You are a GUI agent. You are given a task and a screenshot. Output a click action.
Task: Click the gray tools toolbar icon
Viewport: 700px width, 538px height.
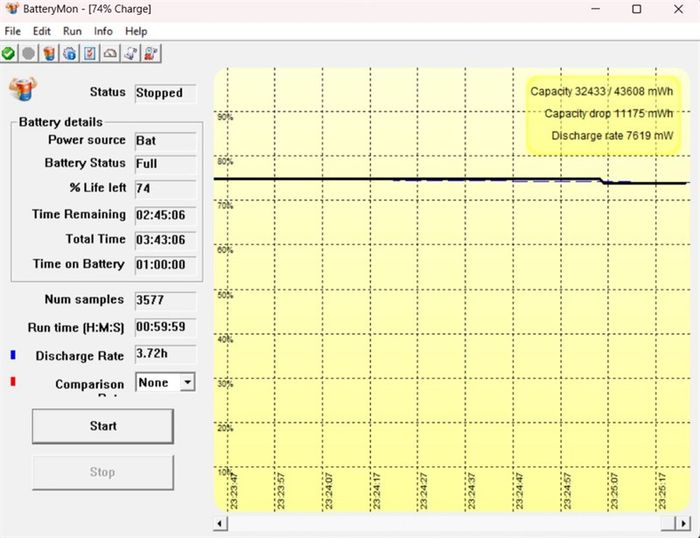click(x=131, y=54)
